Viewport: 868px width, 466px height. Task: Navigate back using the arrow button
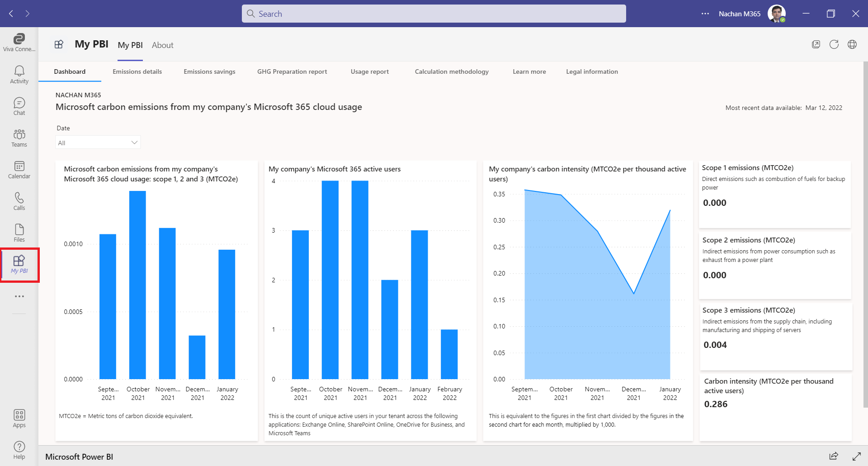click(x=10, y=14)
